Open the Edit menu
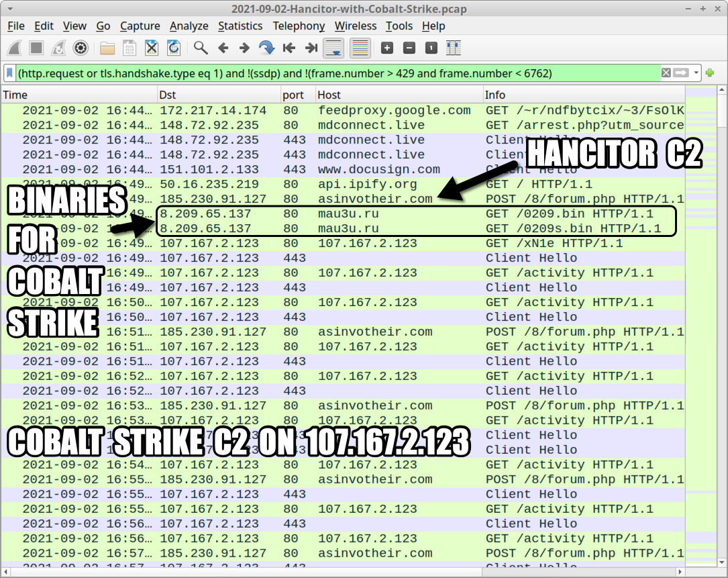The height and width of the screenshot is (578, 728). 44,26
